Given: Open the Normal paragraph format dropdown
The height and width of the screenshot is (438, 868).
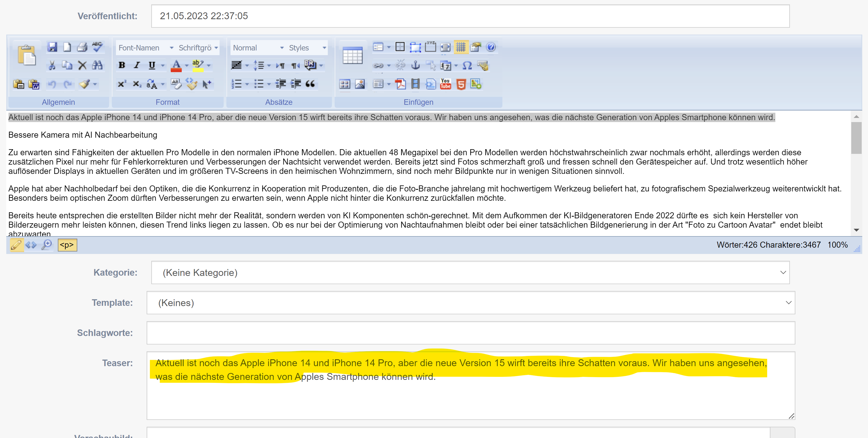Looking at the screenshot, I should coord(258,48).
